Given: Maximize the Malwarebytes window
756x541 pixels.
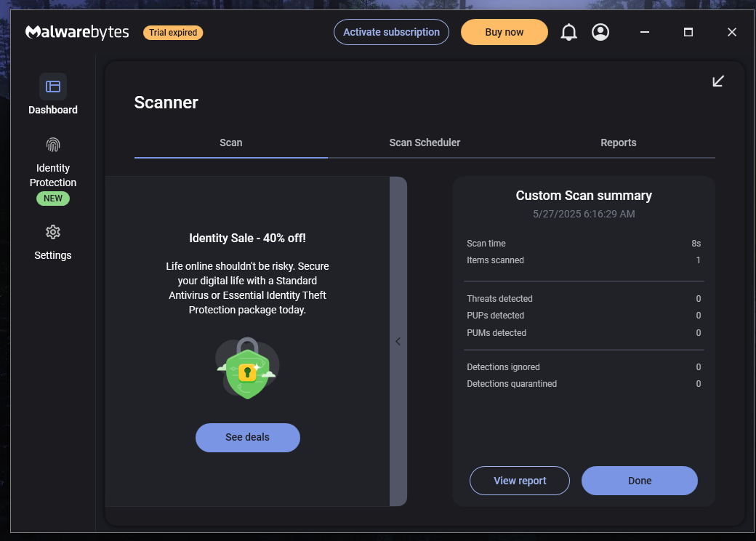Looking at the screenshot, I should tap(688, 32).
